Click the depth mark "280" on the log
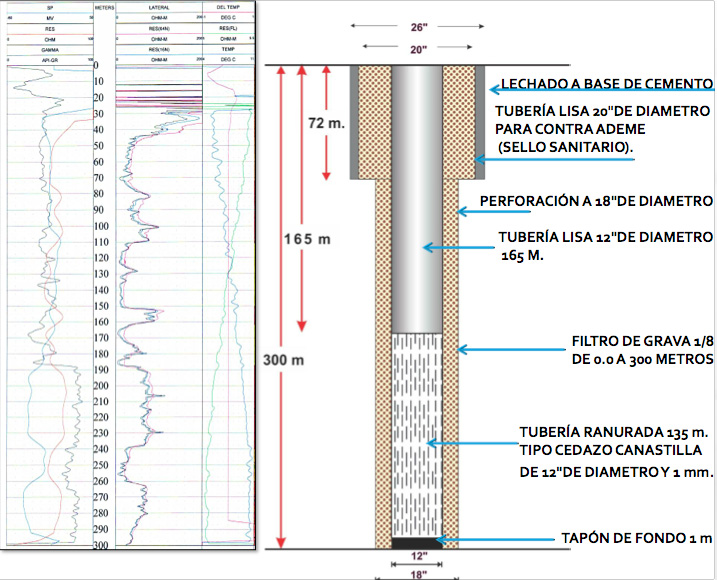The height and width of the screenshot is (580, 717). [101, 513]
